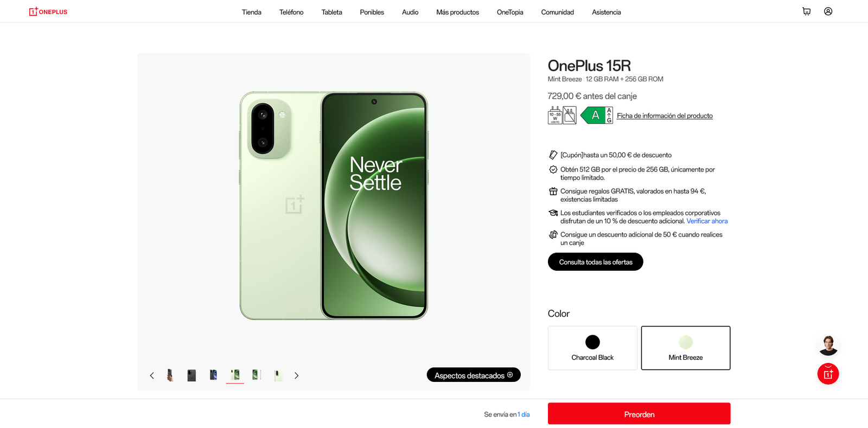Show next gallery thumbnails with right chevron
868x428 pixels.
click(x=296, y=375)
